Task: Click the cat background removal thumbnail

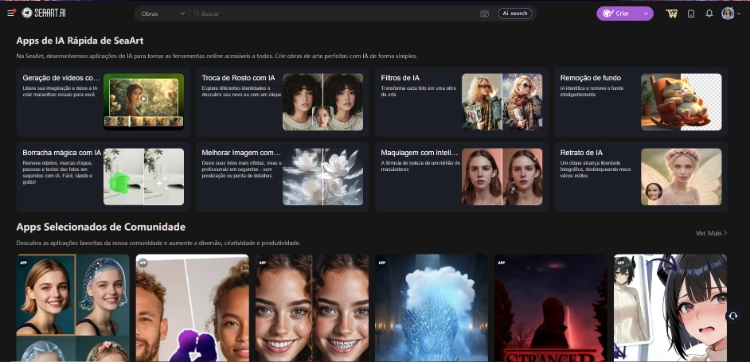Action: (681, 102)
